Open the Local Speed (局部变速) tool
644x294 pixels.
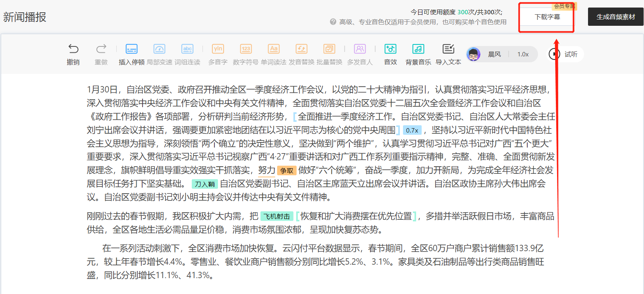click(x=159, y=49)
